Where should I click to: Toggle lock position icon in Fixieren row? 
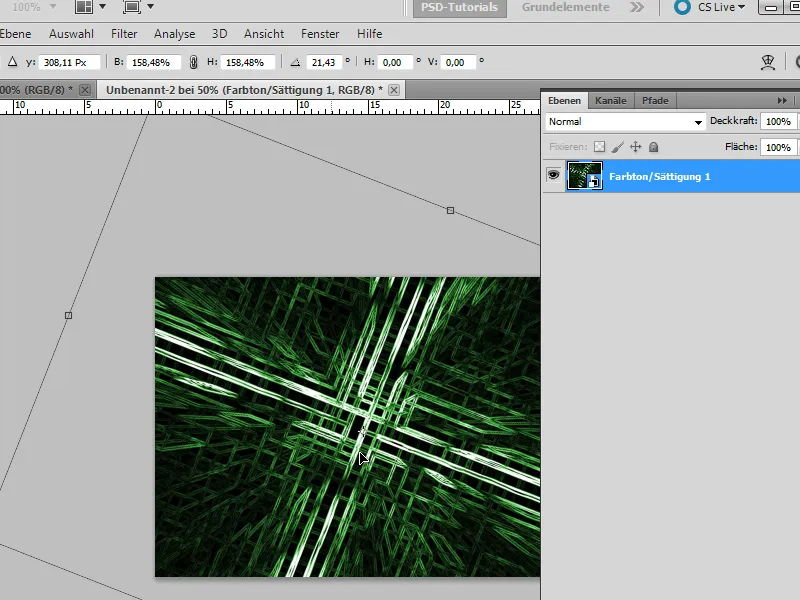pyautogui.click(x=635, y=147)
